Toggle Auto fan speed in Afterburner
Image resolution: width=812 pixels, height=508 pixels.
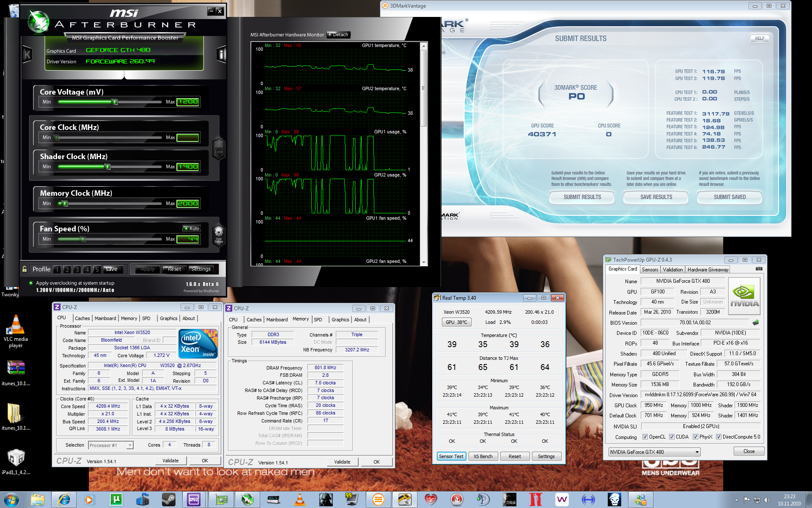[192, 229]
